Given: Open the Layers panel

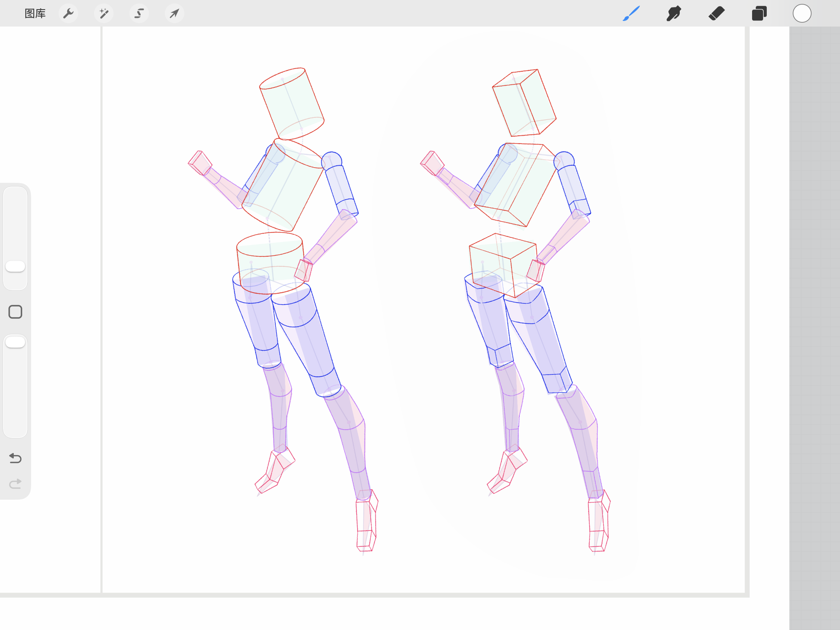Looking at the screenshot, I should (x=759, y=14).
